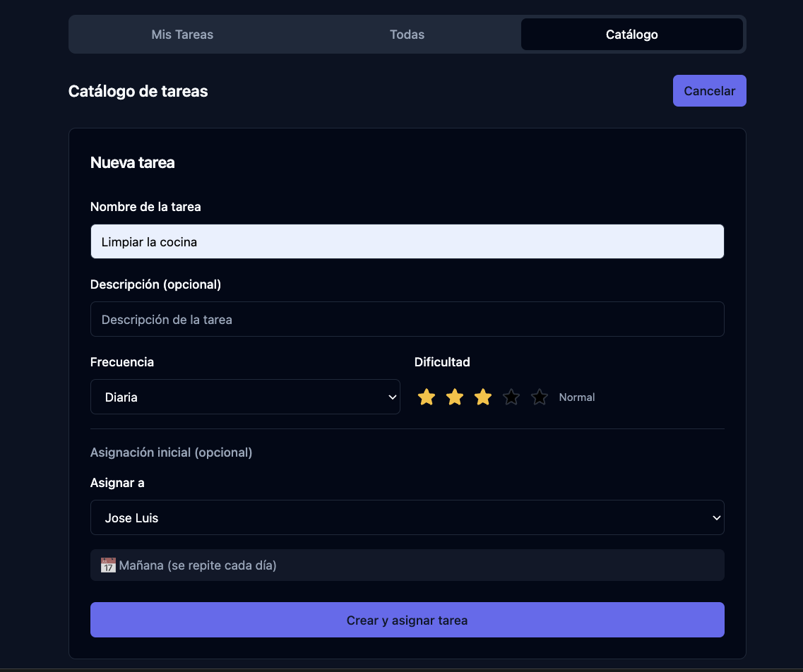Click the Descripción de la tarea field
The height and width of the screenshot is (672, 803).
click(407, 320)
